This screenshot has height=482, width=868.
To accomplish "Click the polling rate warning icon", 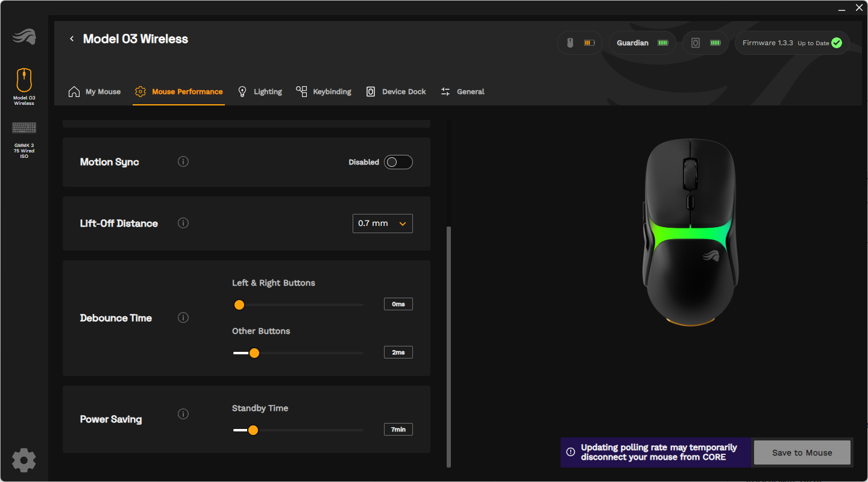I will click(571, 452).
